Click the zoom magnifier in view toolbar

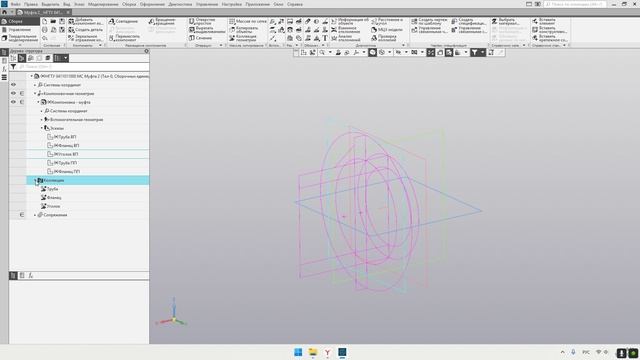click(x=322, y=52)
